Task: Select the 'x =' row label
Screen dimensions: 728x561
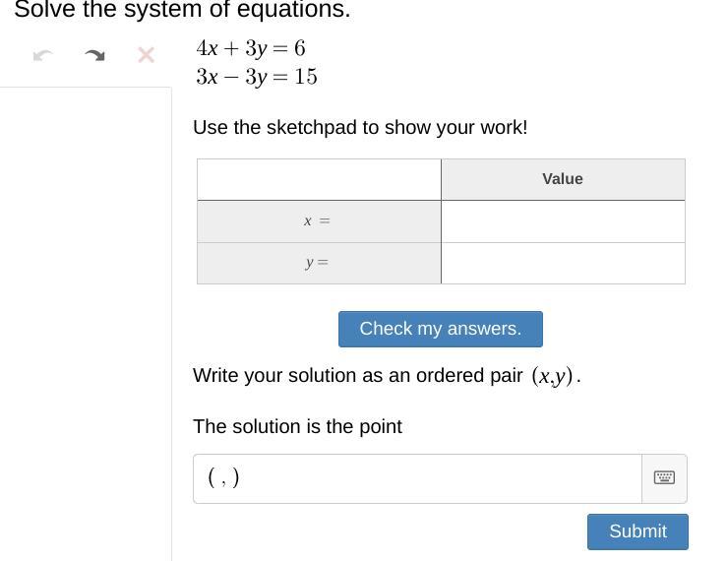Action: pos(318,221)
